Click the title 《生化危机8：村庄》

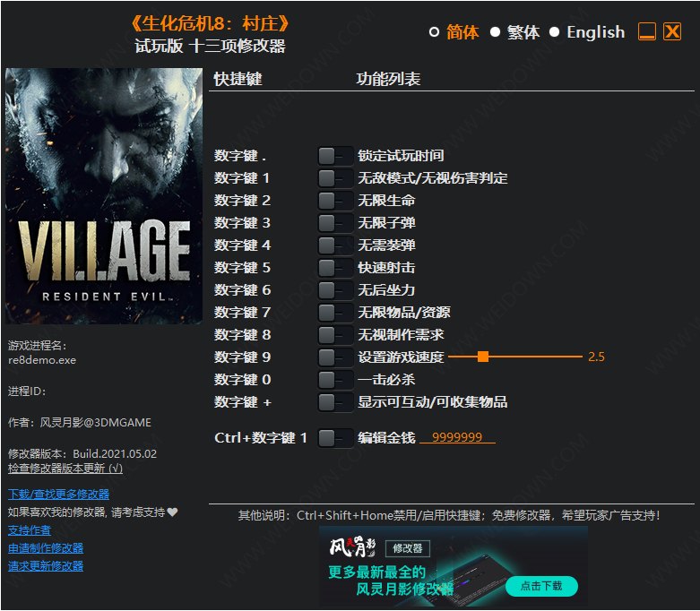click(210, 23)
